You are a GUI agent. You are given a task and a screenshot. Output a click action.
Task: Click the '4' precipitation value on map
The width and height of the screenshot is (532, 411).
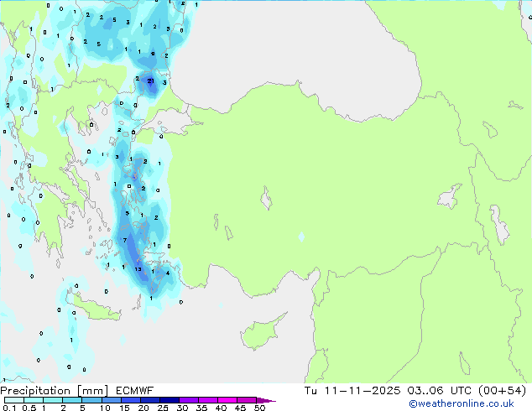(168, 273)
